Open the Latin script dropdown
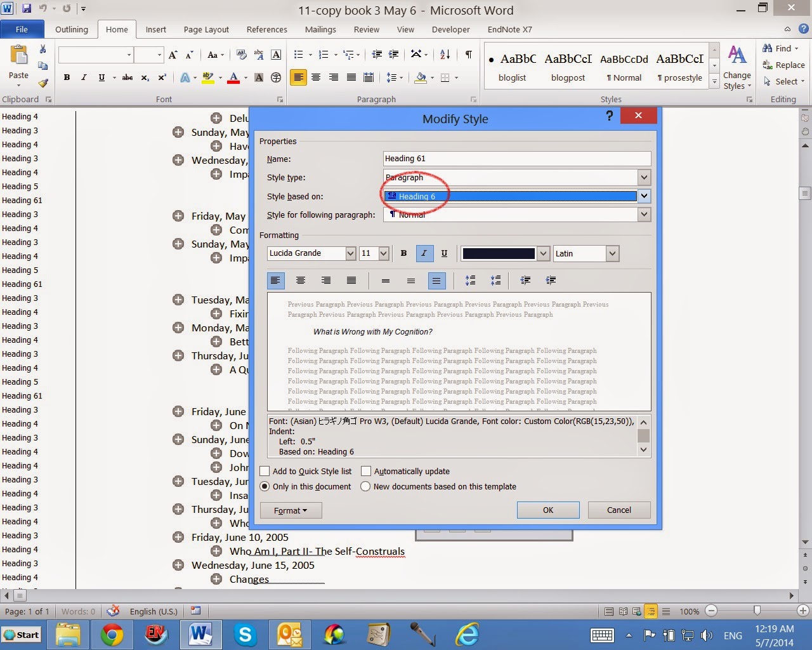Screen dimensions: 812x650 tap(612, 253)
